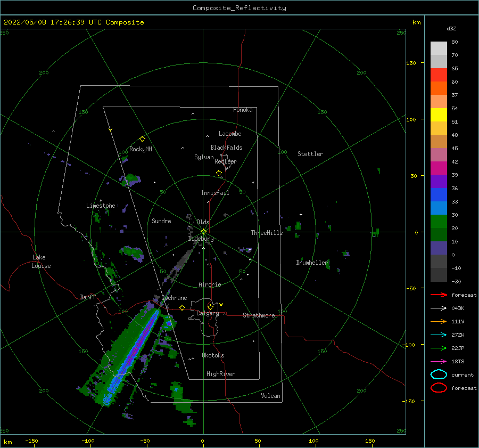Click the Blackfalds town label

click(226, 148)
